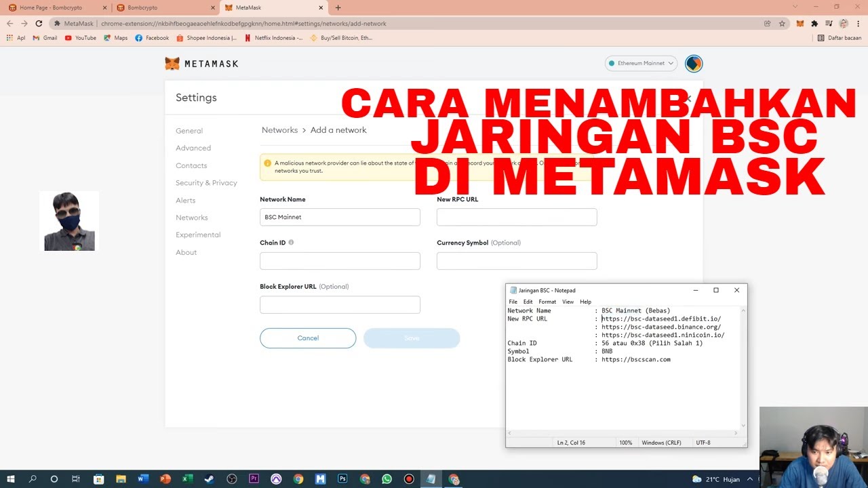Open Microsoft Word from the taskbar

point(143,479)
